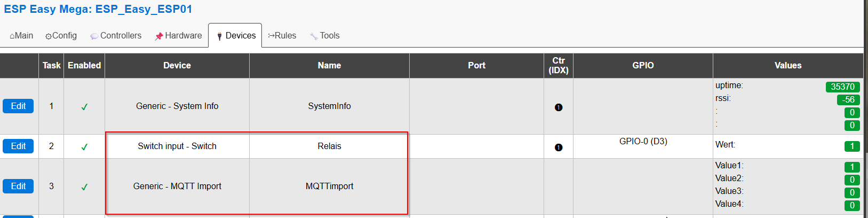Click the uptime value 35370 badge
Screen dimensions: 868x218
tap(842, 87)
